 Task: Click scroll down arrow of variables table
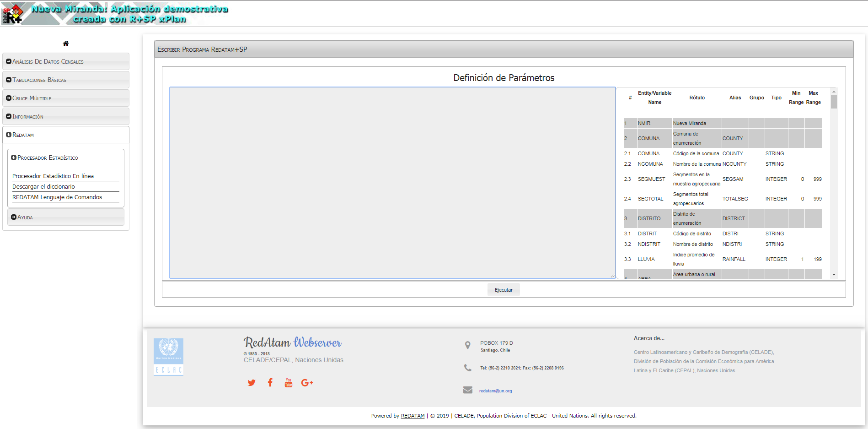834,275
